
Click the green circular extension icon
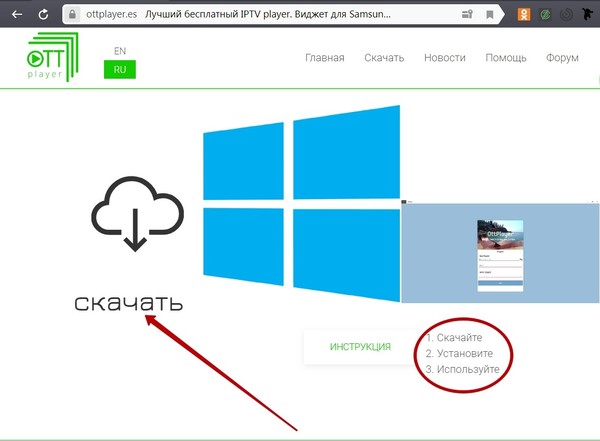[545, 15]
